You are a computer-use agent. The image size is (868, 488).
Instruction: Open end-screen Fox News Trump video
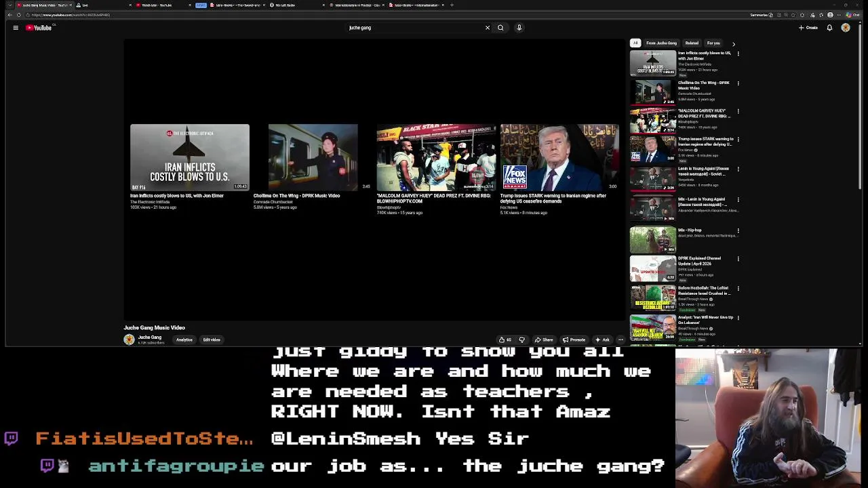pos(559,157)
